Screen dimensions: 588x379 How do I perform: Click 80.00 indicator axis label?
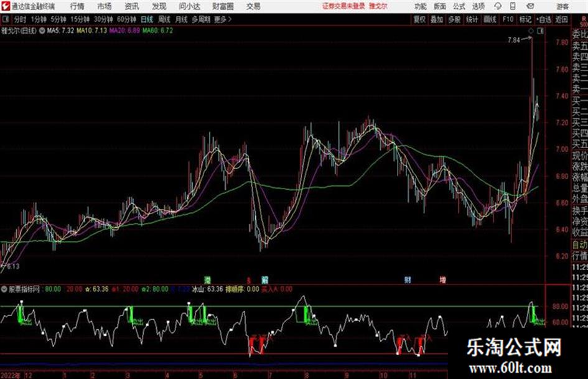560,306
